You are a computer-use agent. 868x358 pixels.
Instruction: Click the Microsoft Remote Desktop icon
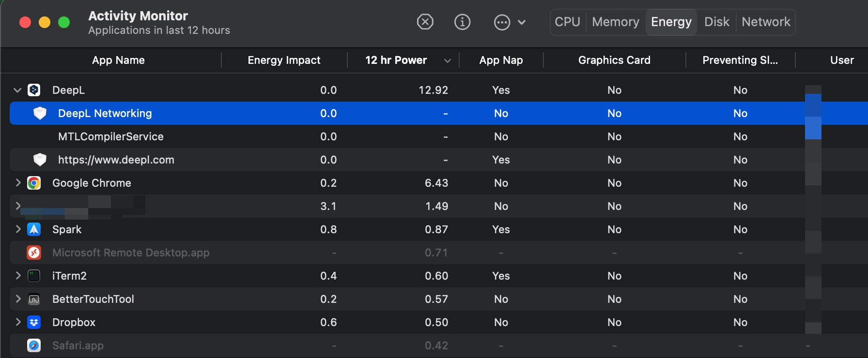34,253
